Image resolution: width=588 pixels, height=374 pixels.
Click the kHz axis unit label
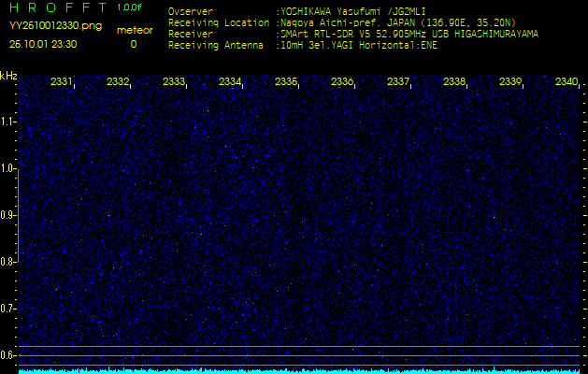coord(8,76)
